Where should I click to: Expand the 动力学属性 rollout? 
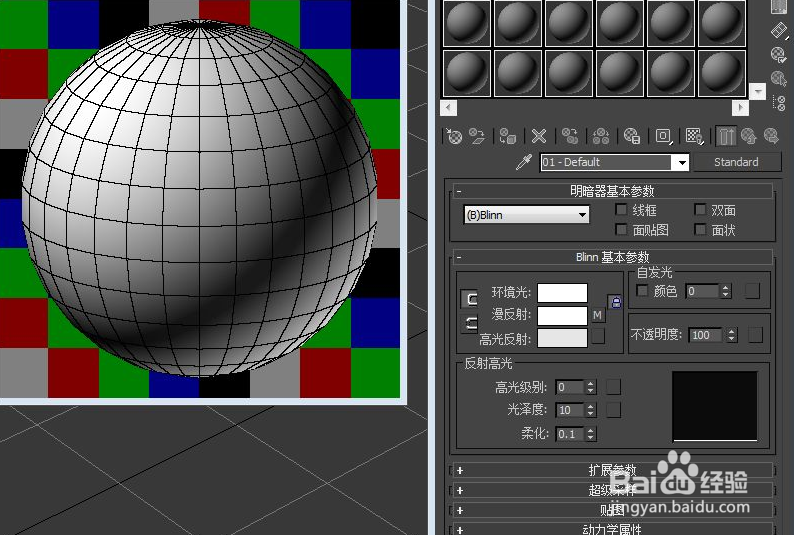[613, 529]
